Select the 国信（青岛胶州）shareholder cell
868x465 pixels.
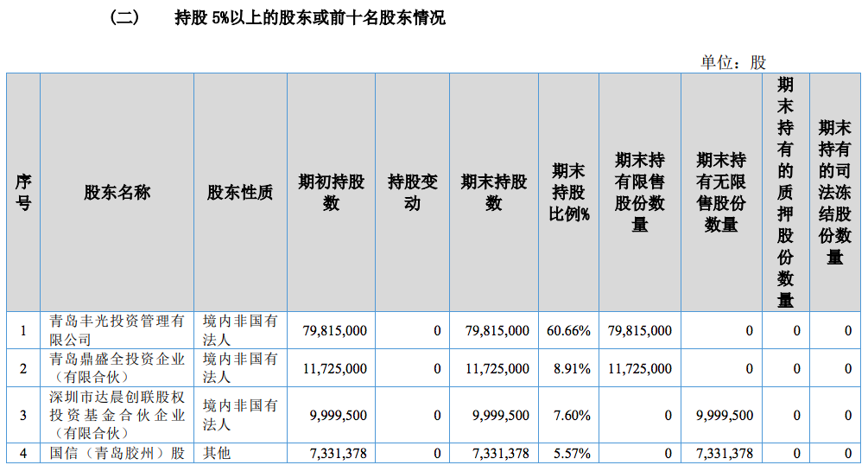[x=117, y=454]
